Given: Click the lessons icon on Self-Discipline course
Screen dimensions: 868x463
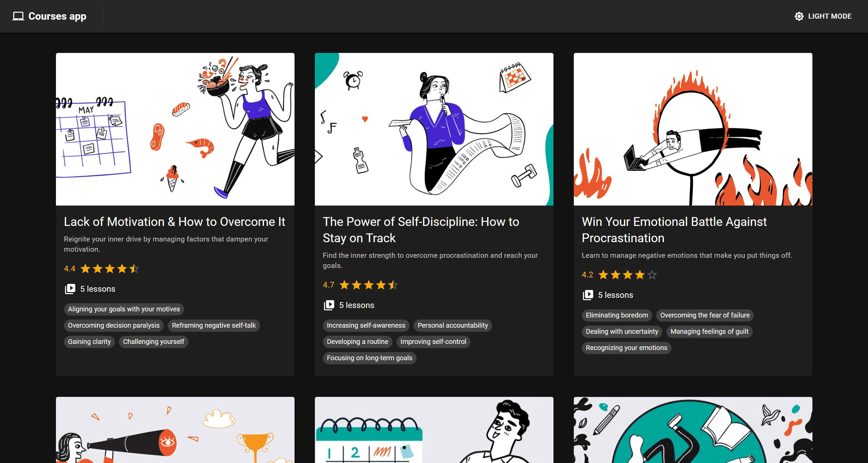Looking at the screenshot, I should [x=329, y=305].
